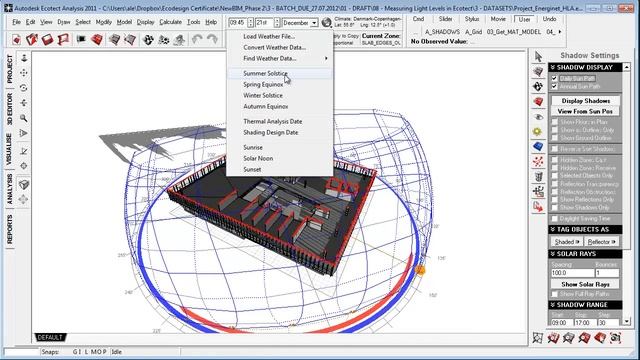The width and height of the screenshot is (640, 360).
Task: Choose Summer Solstice from the menu
Action: (x=280, y=73)
